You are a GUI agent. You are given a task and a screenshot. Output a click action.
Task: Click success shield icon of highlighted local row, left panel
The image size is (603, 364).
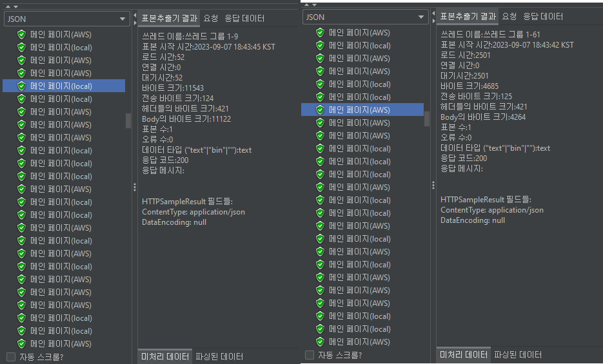click(x=21, y=86)
